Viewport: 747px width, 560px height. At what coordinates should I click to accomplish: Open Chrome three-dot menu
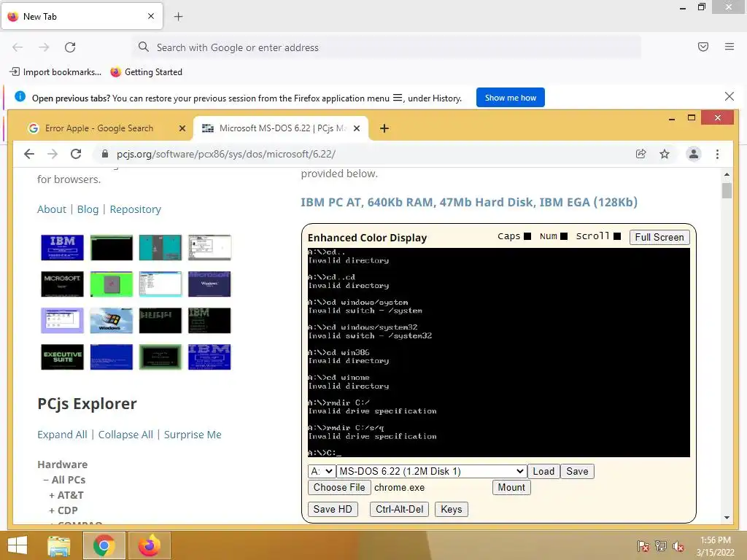pos(717,154)
